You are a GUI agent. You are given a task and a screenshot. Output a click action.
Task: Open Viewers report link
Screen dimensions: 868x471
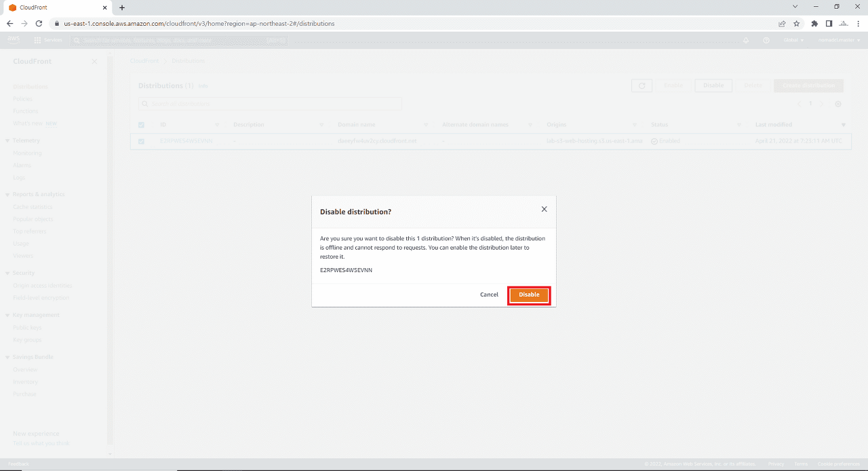tap(23, 256)
